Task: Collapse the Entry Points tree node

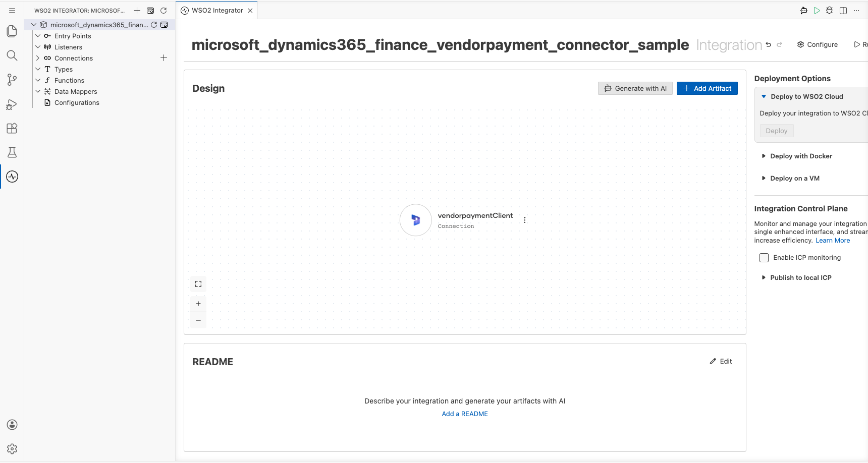Action: 38,36
